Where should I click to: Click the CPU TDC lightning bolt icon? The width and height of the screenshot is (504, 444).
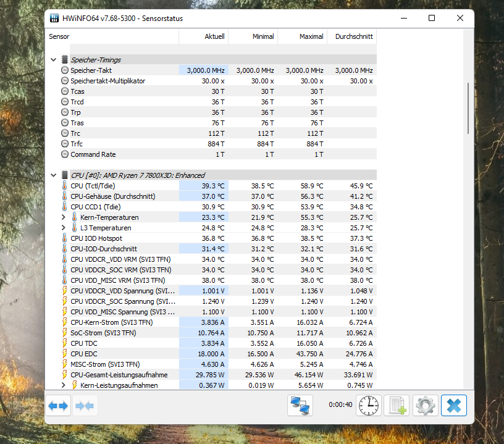tap(65, 343)
